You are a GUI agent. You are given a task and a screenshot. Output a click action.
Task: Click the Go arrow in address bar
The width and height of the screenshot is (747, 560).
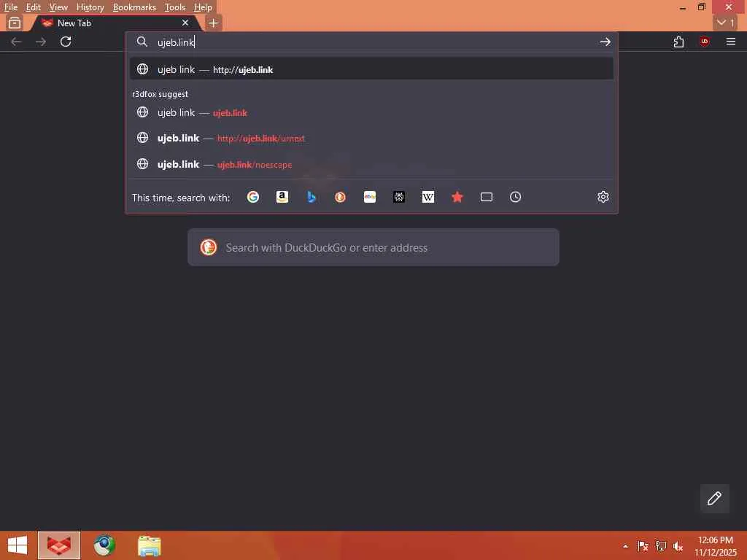click(605, 42)
